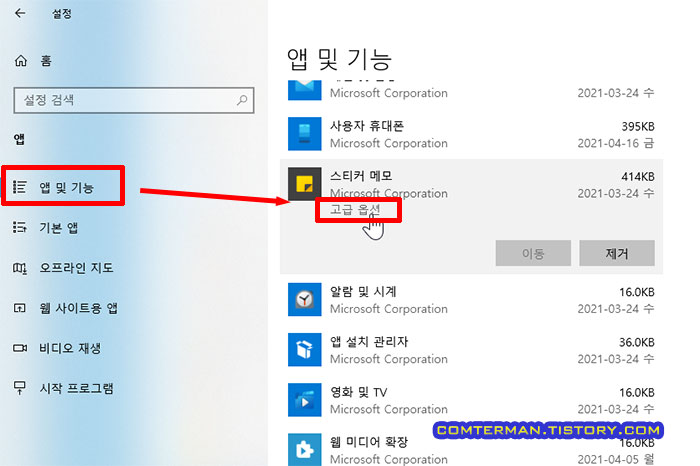
Task: Click the 오프라인 지도 map icon
Action: pos(20,268)
